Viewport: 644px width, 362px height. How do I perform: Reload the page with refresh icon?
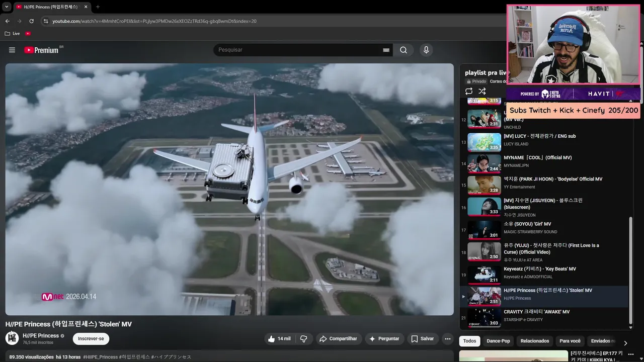pyautogui.click(x=31, y=21)
